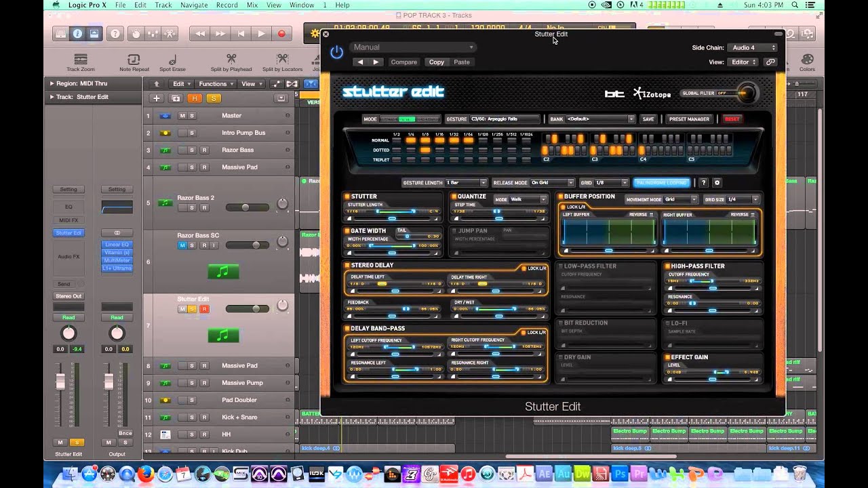Open the Mix menu

pyautogui.click(x=252, y=5)
